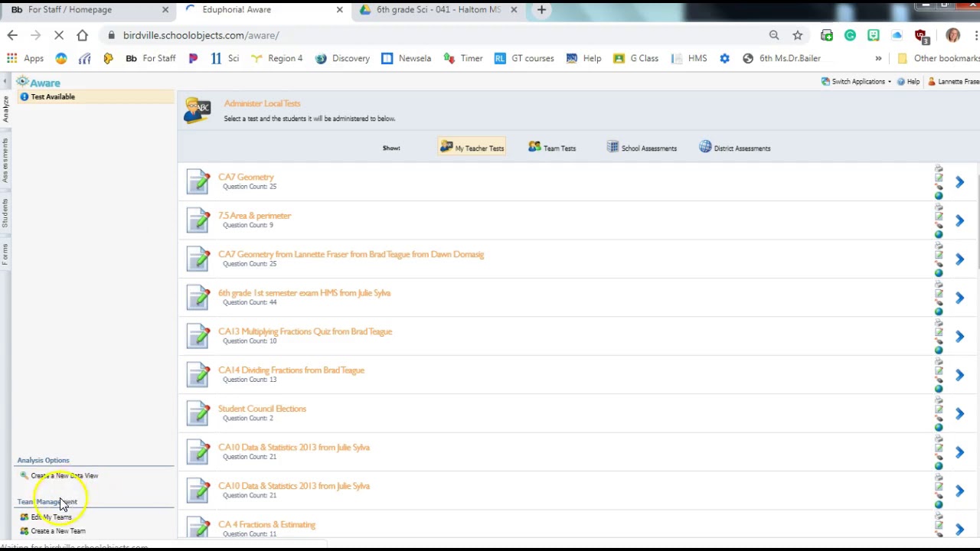Screen dimensions: 980x551
Task: Click the printer icon for 6th grade 1st semester exam
Action: click(939, 285)
